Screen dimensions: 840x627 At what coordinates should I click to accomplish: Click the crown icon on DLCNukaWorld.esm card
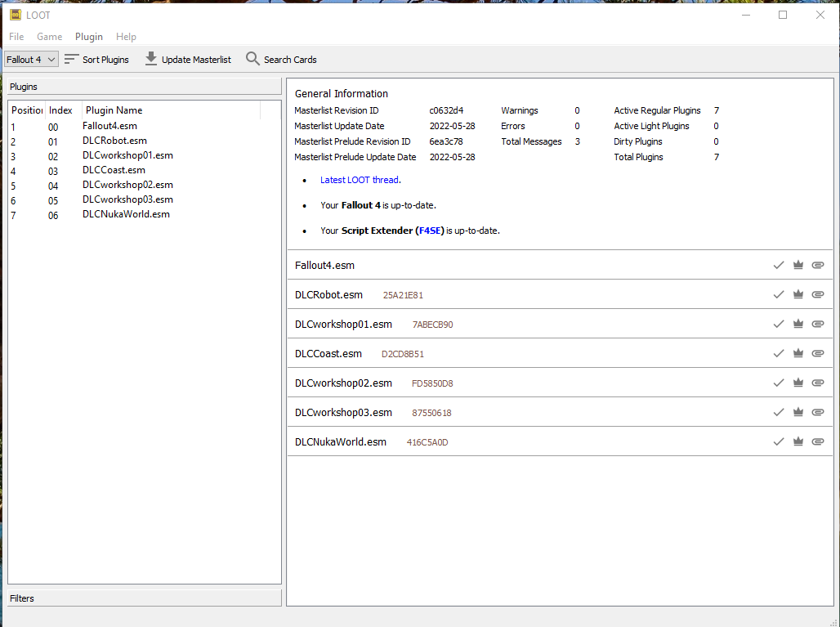(798, 441)
